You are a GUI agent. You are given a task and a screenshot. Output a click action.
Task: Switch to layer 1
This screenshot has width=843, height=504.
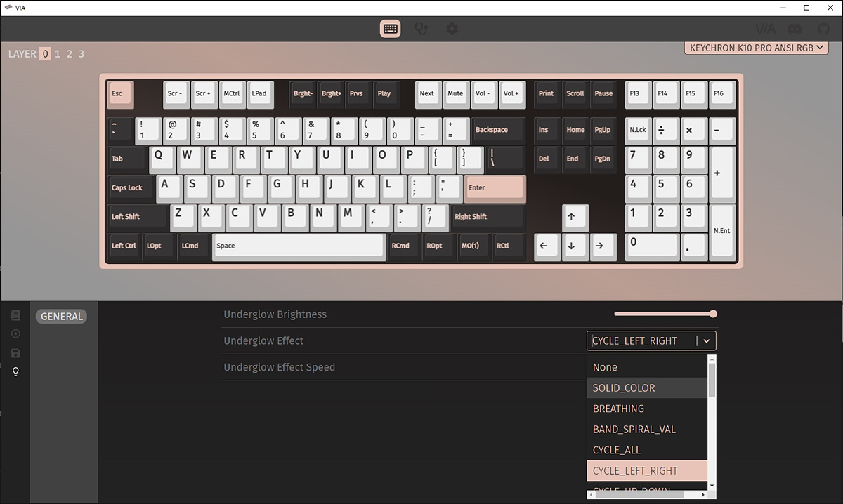pyautogui.click(x=58, y=53)
